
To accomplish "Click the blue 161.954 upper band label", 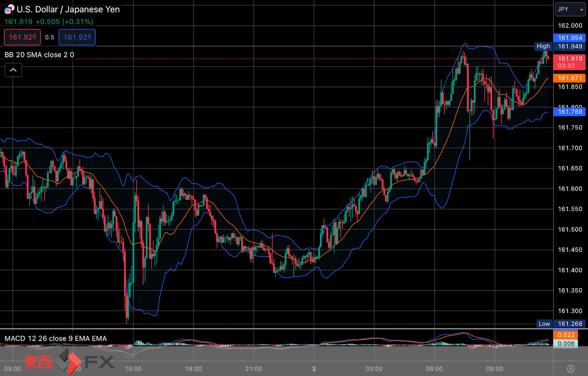I will tap(570, 38).
